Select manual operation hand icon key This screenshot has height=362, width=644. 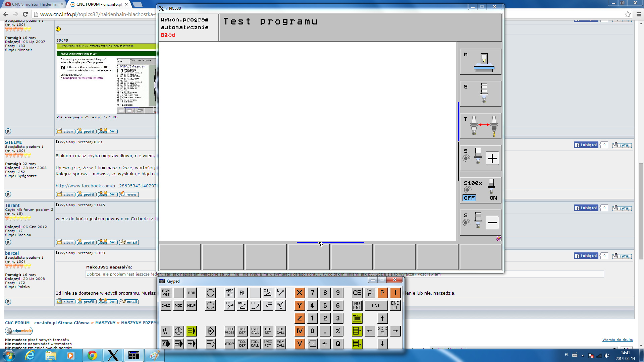pos(166,331)
